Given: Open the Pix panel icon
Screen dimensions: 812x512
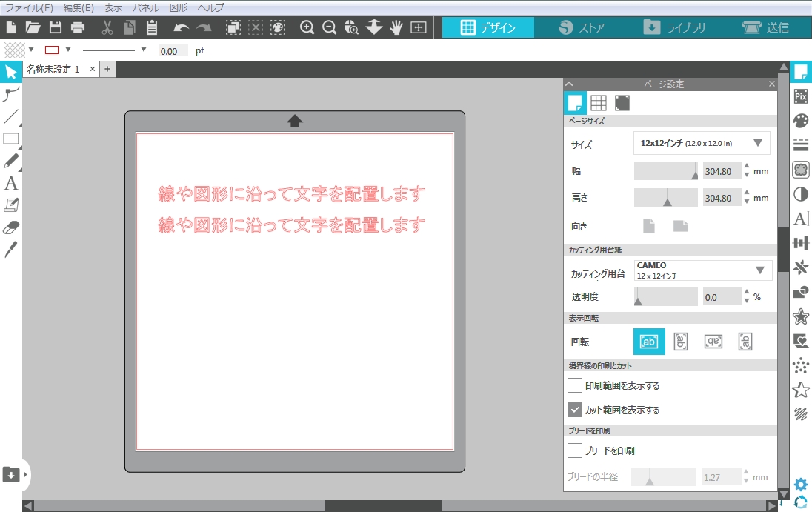Looking at the screenshot, I should click(800, 96).
